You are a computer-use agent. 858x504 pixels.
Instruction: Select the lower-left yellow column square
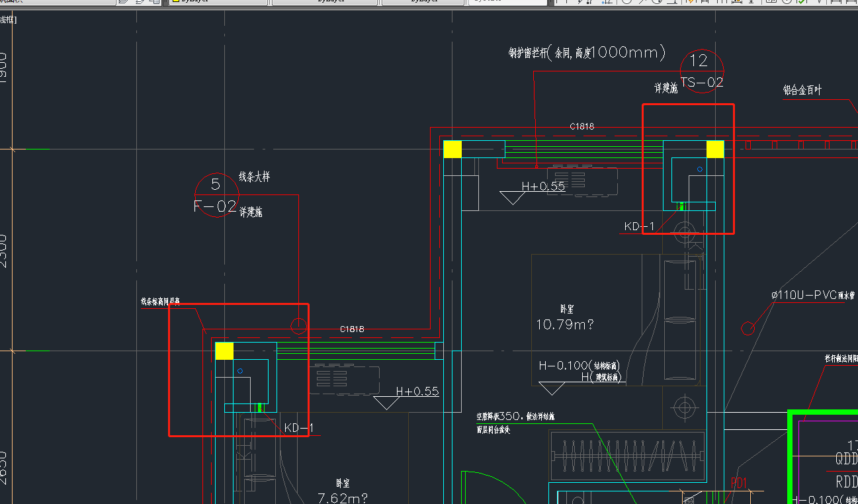pyautogui.click(x=224, y=351)
